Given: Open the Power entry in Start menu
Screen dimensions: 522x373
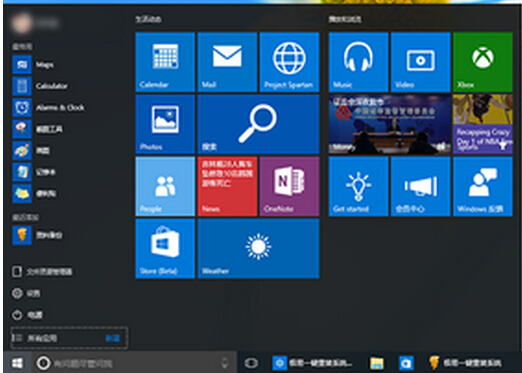Looking at the screenshot, I should 27,315.
